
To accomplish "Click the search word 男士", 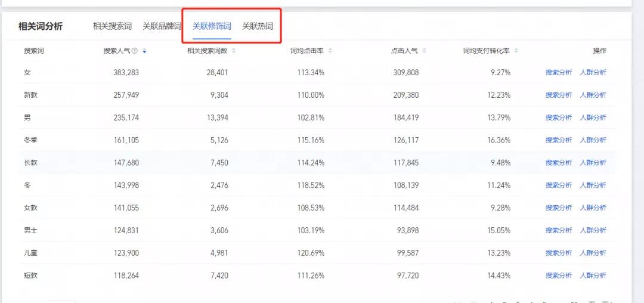I will click(x=31, y=231).
